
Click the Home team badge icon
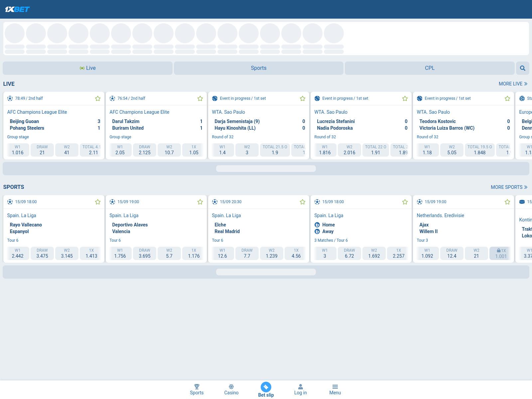[317, 225]
